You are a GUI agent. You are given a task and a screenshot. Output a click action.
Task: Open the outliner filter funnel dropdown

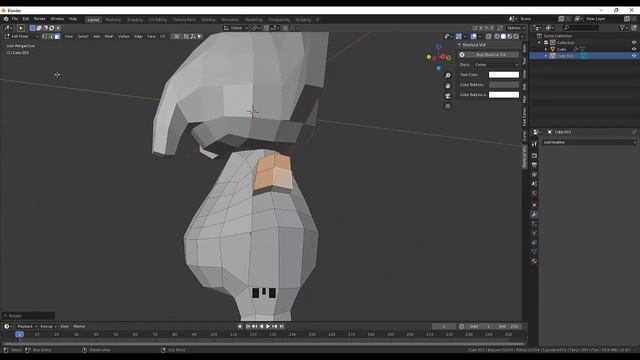(x=624, y=27)
